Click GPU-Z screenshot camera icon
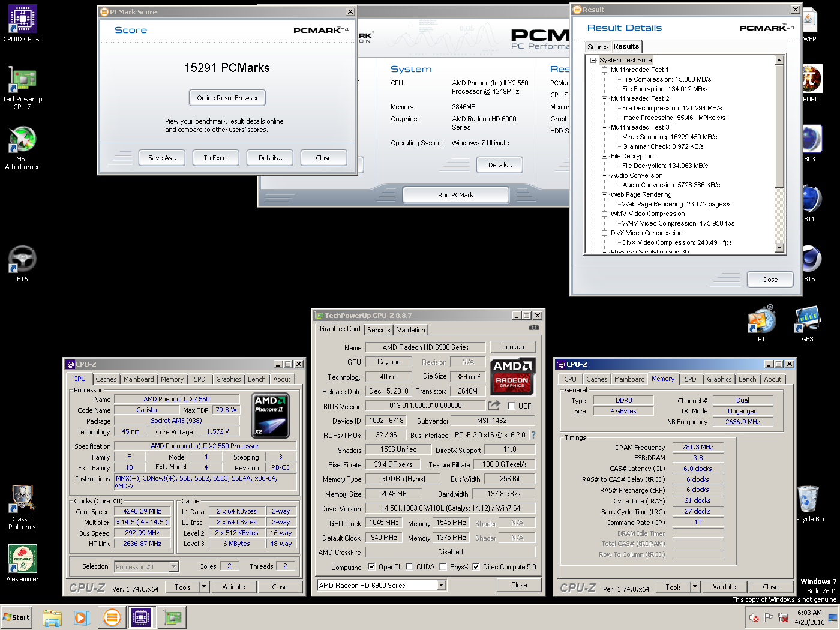Image resolution: width=840 pixels, height=630 pixels. (533, 328)
